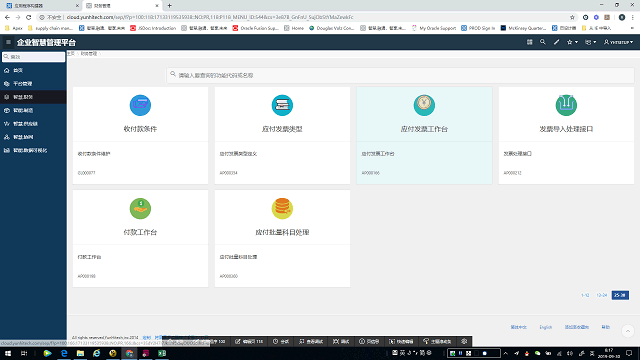640x360 pixels.
Task: Click 查看调试 in developer toolbar
Action: [311, 341]
